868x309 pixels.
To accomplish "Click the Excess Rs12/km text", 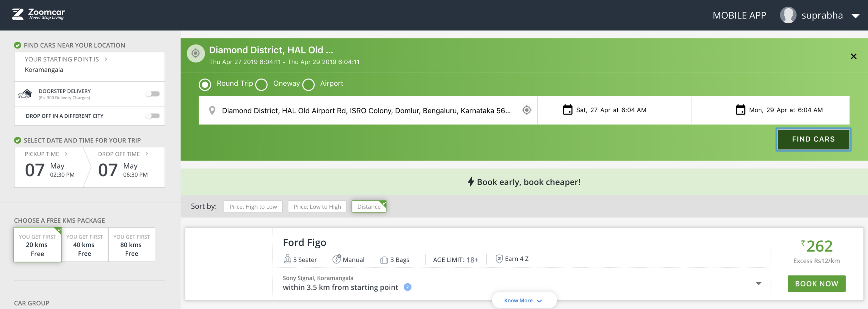I will tap(817, 261).
